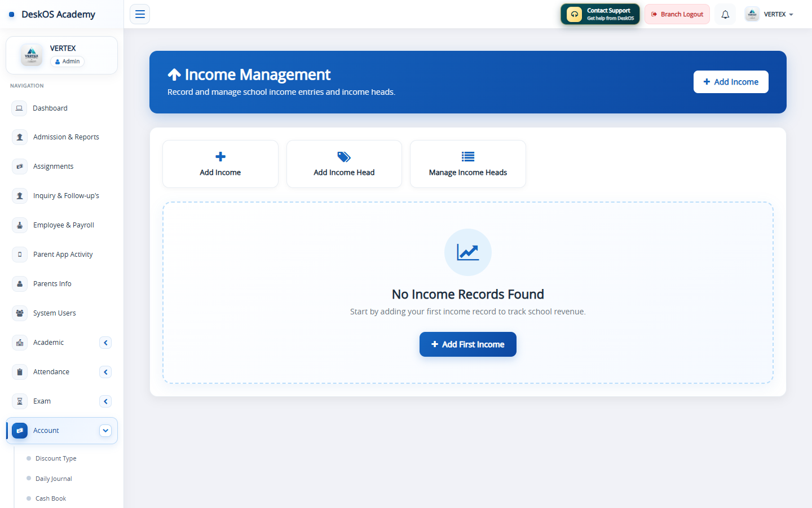This screenshot has height=508, width=812.
Task: Expand the Attendance submenu chevron
Action: (105, 372)
